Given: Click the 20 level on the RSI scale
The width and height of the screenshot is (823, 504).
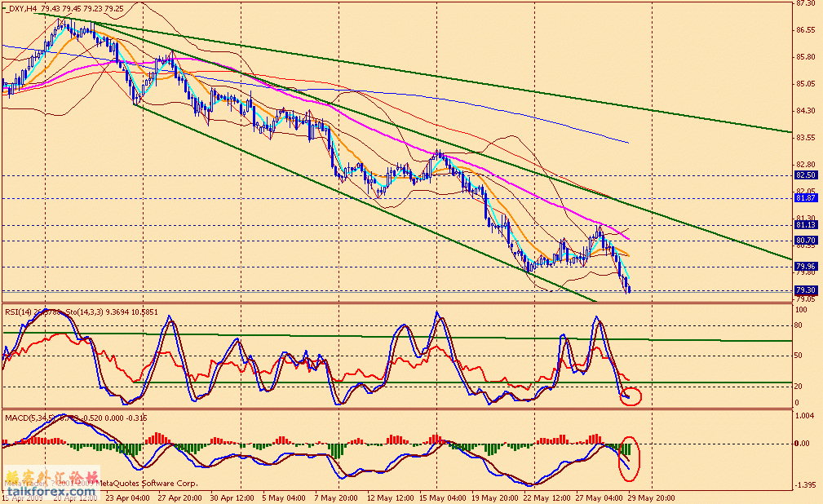Looking at the screenshot, I should coord(799,387).
